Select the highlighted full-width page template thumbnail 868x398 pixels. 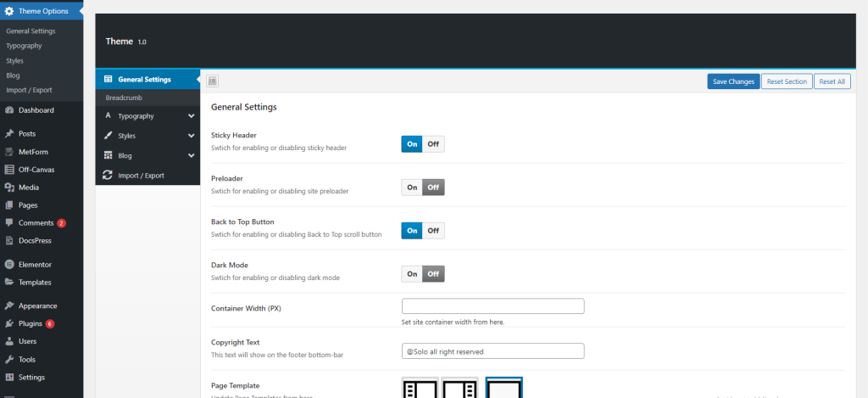pos(504,388)
